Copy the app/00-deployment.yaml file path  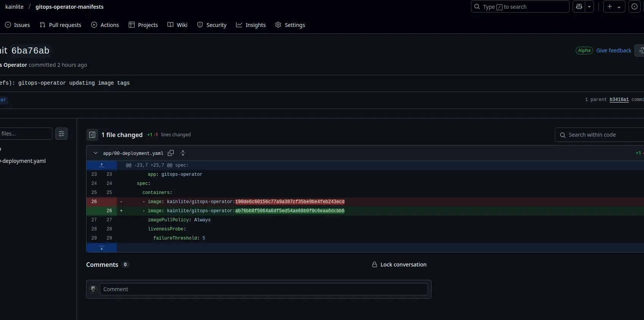pos(171,153)
